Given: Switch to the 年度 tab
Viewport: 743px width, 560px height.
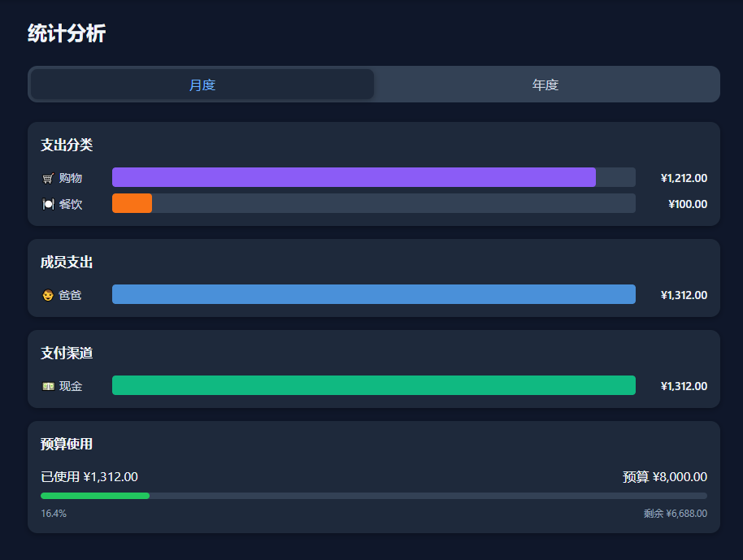Looking at the screenshot, I should [x=545, y=85].
